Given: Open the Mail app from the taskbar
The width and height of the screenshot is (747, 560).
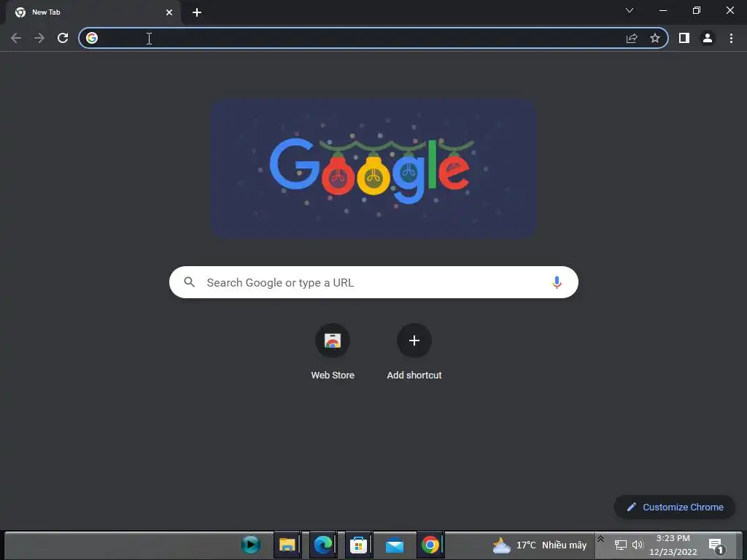Looking at the screenshot, I should [x=395, y=545].
